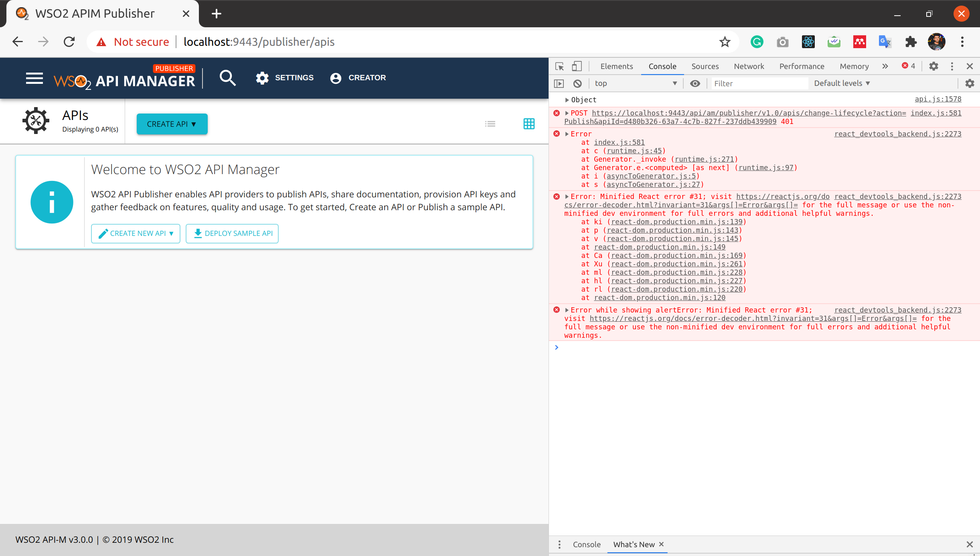This screenshot has width=980, height=556.
Task: Bookmark this page with star icon
Action: 725,42
